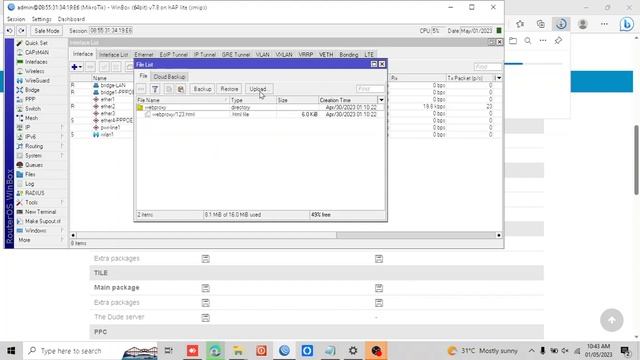This screenshot has width=640, height=360.
Task: Click the File Name column header
Action: (182, 100)
